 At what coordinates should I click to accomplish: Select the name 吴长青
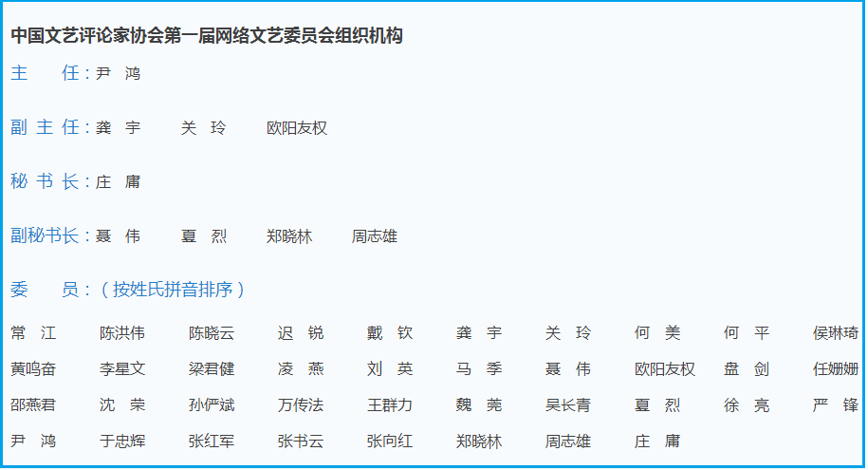tap(568, 405)
